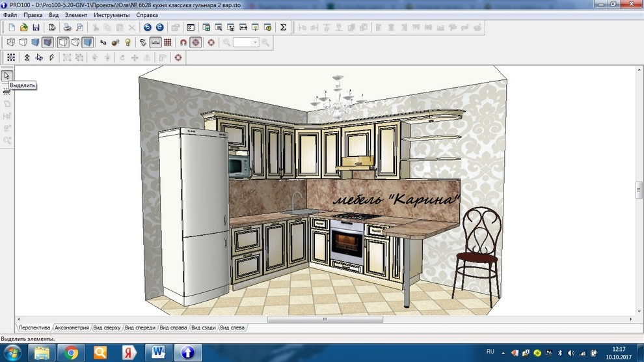Click the Select arrow tool in left sidebar

pyautogui.click(x=7, y=76)
